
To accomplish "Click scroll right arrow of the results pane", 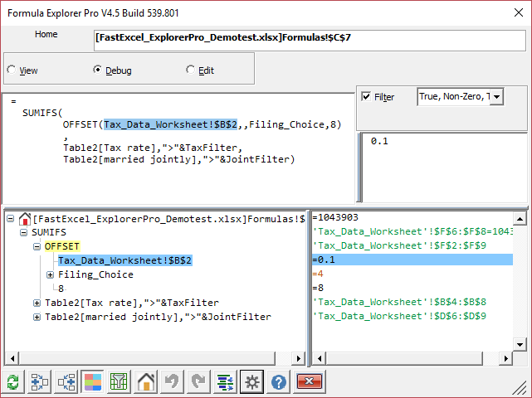I will point(506,358).
